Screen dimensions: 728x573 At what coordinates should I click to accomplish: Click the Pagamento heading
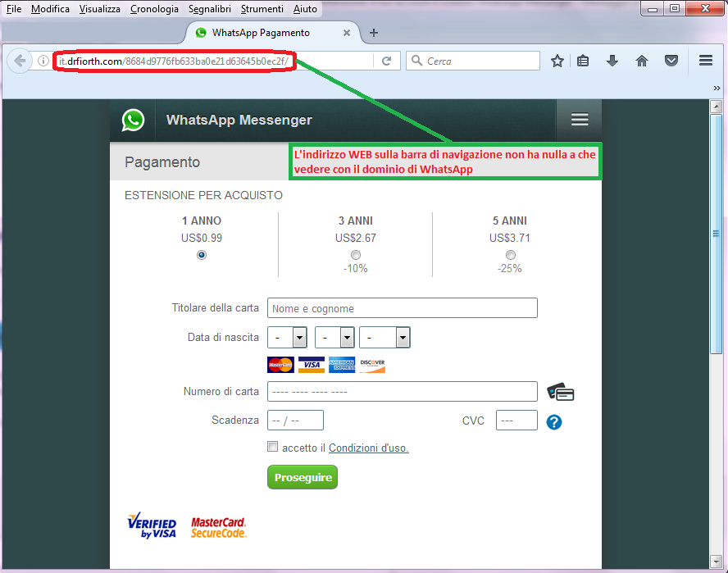(x=162, y=162)
